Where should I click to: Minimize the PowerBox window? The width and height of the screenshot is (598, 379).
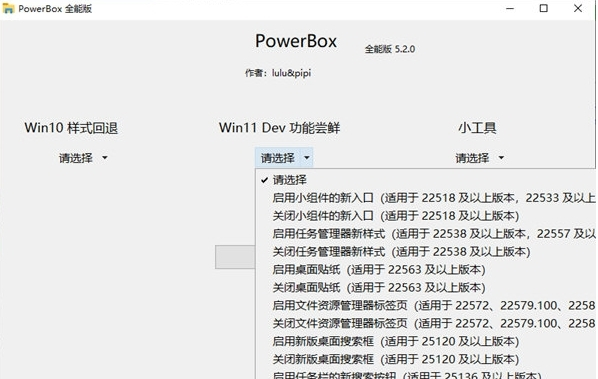point(510,8)
